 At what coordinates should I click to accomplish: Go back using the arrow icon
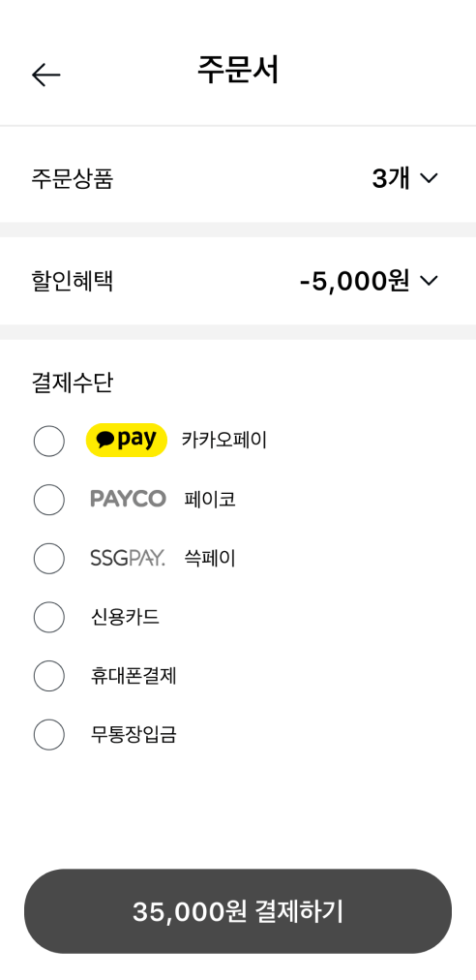click(46, 75)
